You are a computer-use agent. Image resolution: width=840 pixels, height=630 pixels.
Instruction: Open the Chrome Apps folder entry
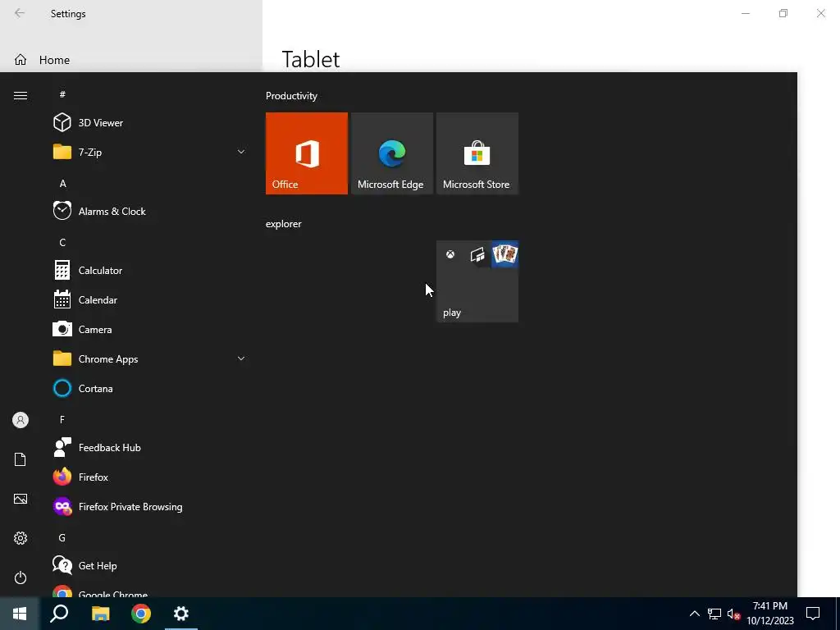[x=149, y=359]
